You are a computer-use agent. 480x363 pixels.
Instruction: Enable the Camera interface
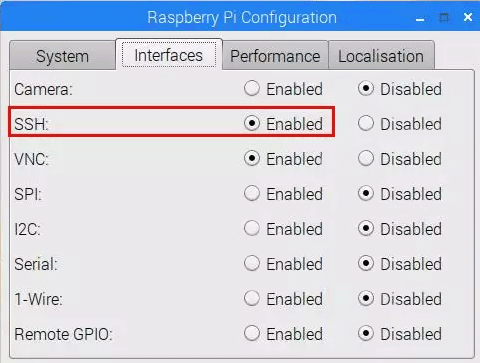point(252,89)
